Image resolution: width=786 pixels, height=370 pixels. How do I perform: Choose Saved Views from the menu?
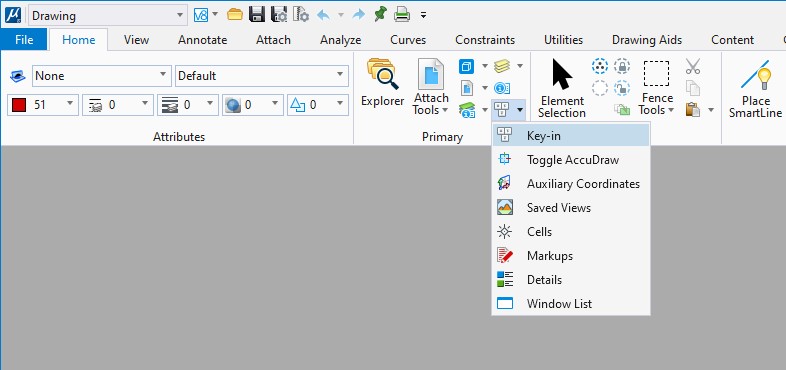[570, 208]
